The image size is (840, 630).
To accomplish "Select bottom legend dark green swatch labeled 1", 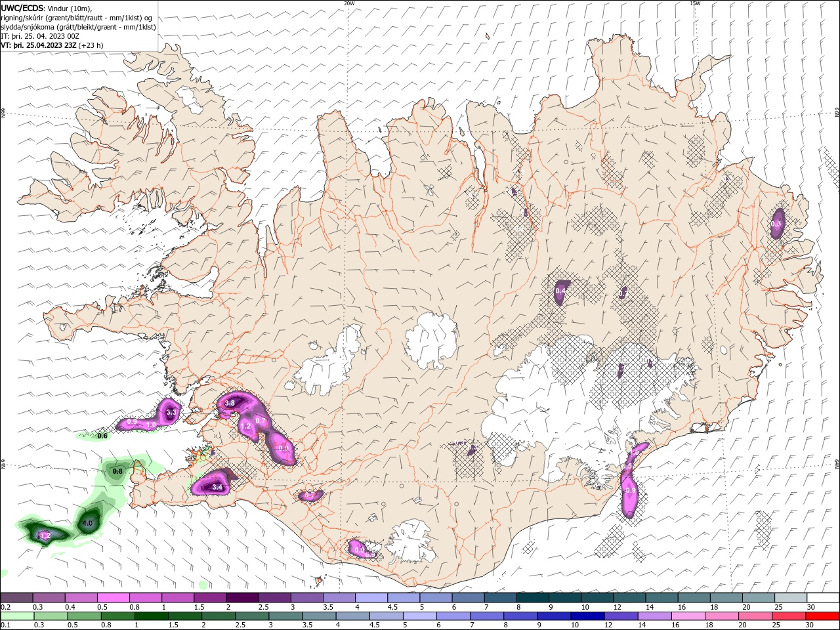I will 151,616.
